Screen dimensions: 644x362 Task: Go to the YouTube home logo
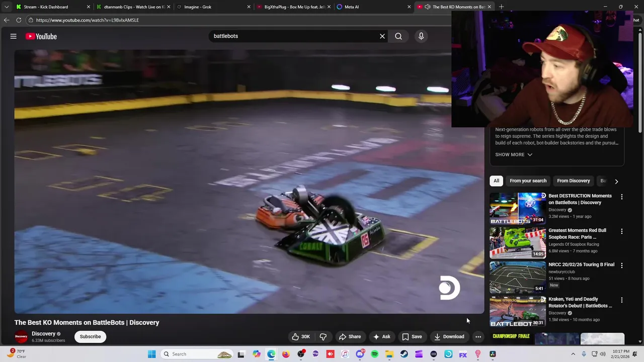41,36
